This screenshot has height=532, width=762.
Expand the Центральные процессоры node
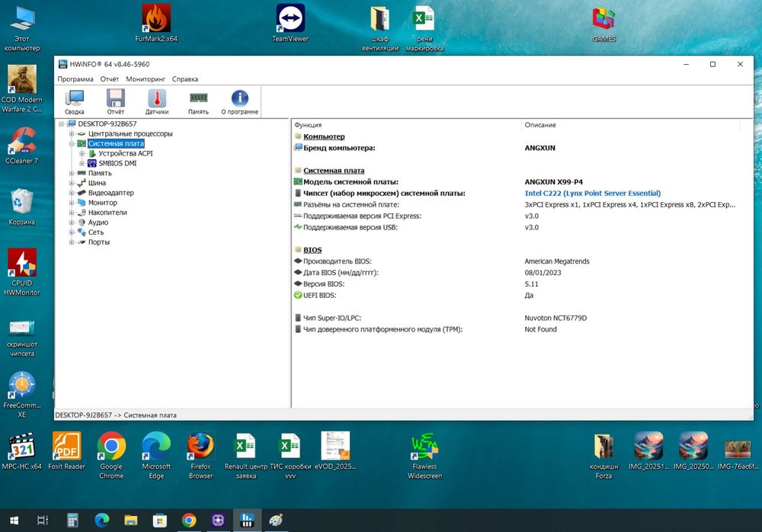tap(72, 133)
